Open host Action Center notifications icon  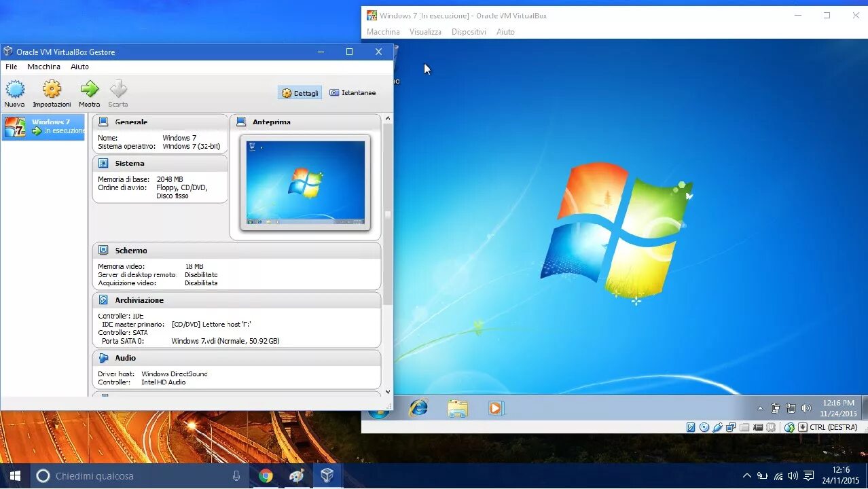coord(809,476)
